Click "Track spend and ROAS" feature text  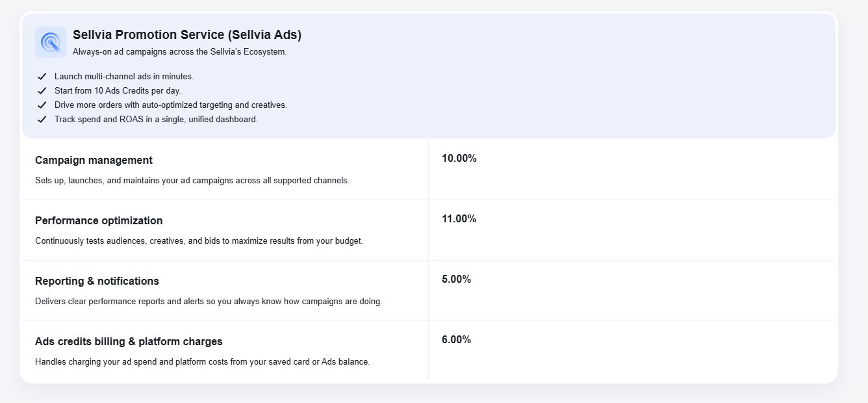pos(156,120)
